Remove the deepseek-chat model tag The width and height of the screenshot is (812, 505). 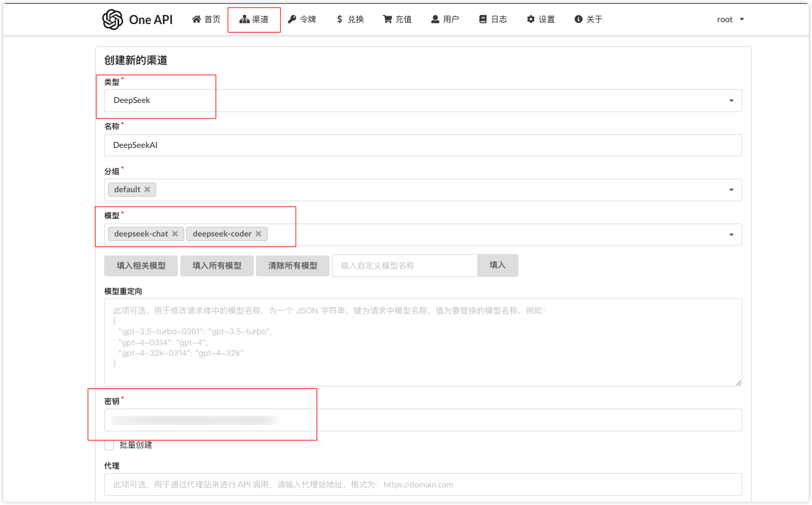click(175, 234)
